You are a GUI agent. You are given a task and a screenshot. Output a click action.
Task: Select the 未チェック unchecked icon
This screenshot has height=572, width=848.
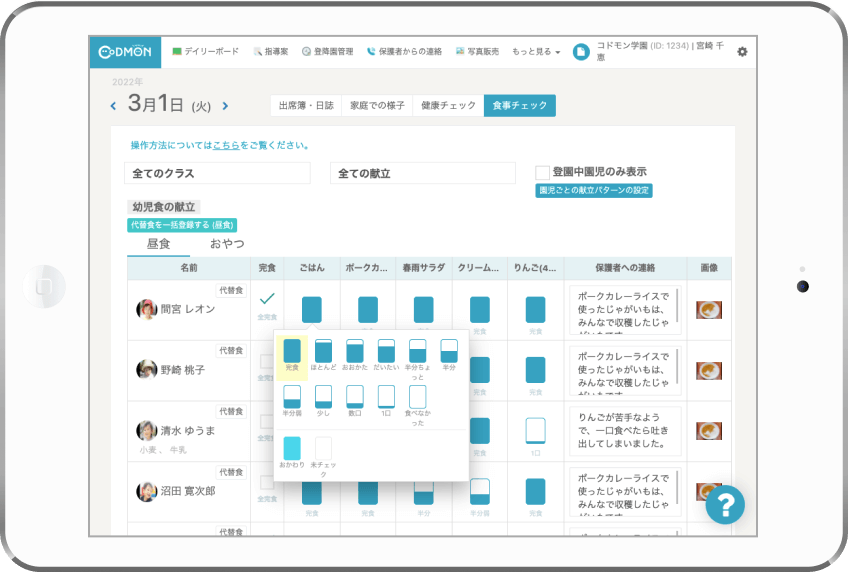[323, 448]
